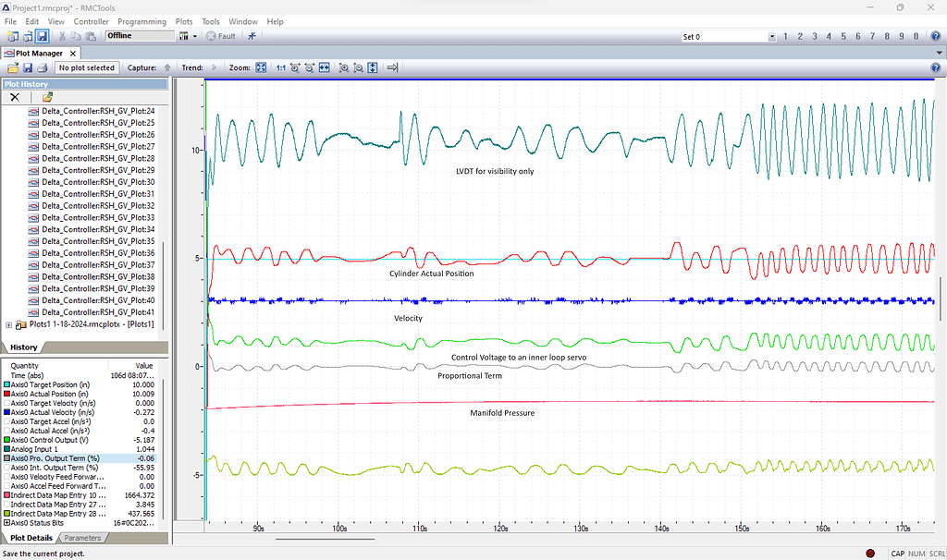
Task: Toggle the Axis0 Control Output trace
Action: (6, 440)
